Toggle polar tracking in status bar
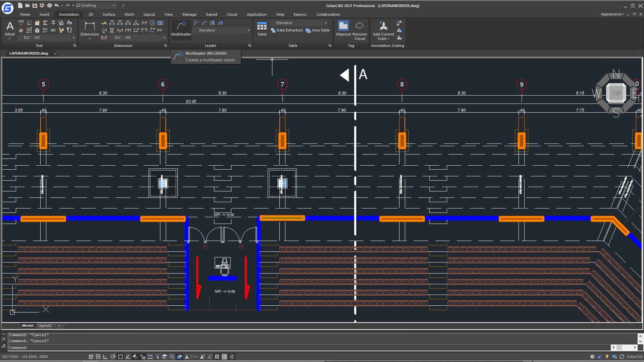This screenshot has height=362, width=644. click(x=113, y=357)
